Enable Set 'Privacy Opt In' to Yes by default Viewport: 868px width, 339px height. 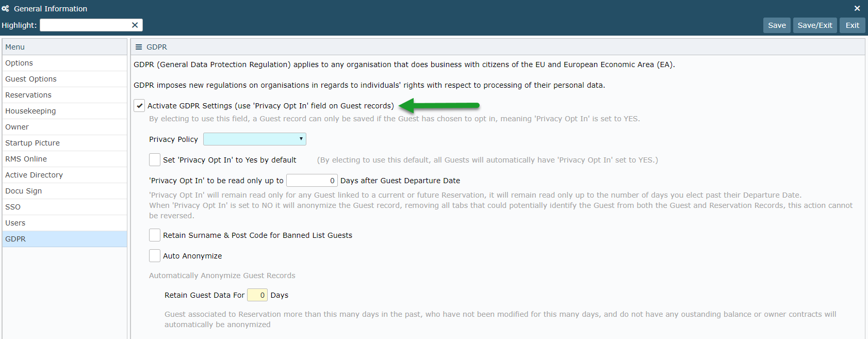click(x=155, y=160)
